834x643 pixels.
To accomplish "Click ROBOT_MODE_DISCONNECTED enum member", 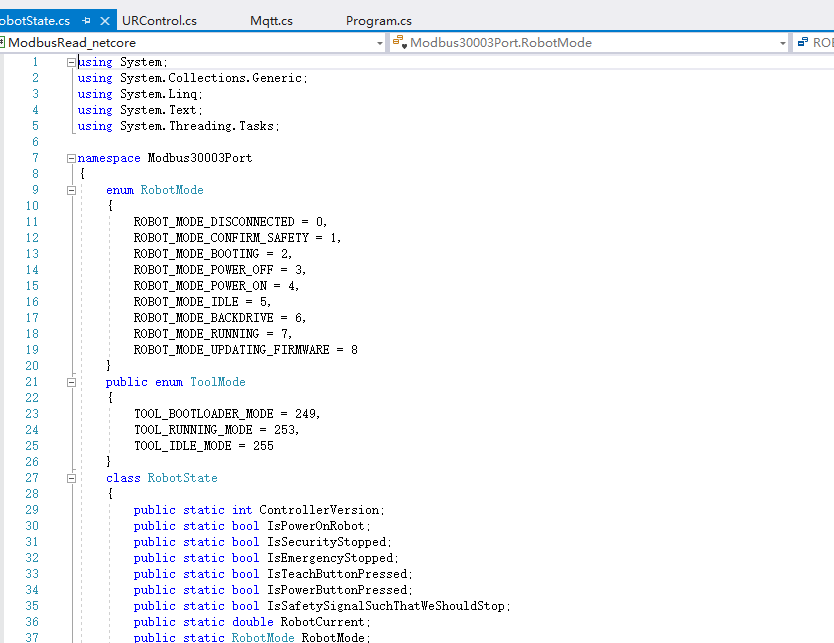I will (214, 222).
